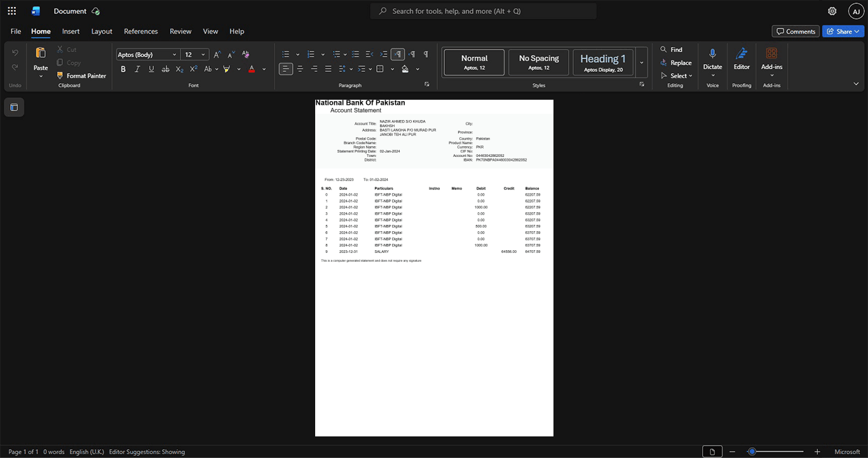868x458 pixels.
Task: Click the Increase font size icon
Action: [x=217, y=55]
